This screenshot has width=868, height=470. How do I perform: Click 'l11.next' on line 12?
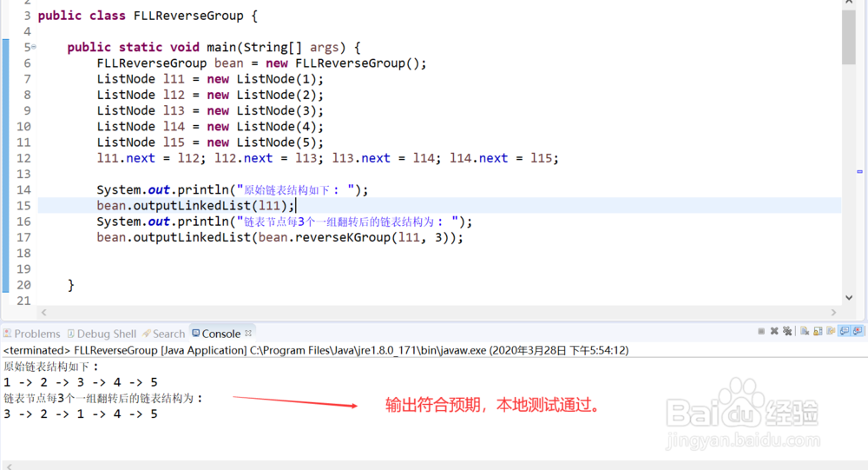click(126, 158)
